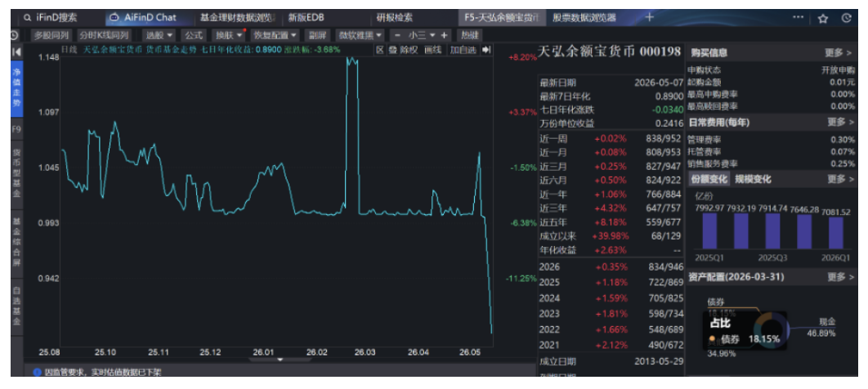Click 更多 > beside 日常费用(每年)

[x=839, y=121]
